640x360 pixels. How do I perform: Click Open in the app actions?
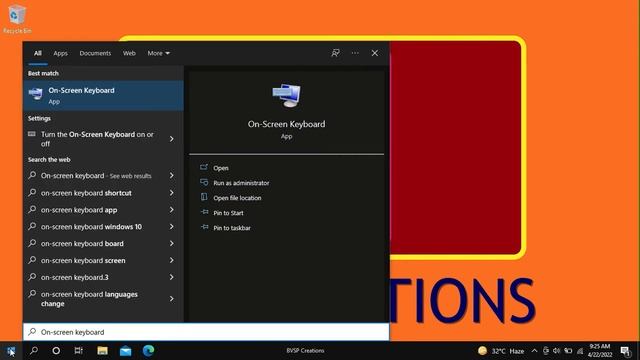pyautogui.click(x=221, y=168)
